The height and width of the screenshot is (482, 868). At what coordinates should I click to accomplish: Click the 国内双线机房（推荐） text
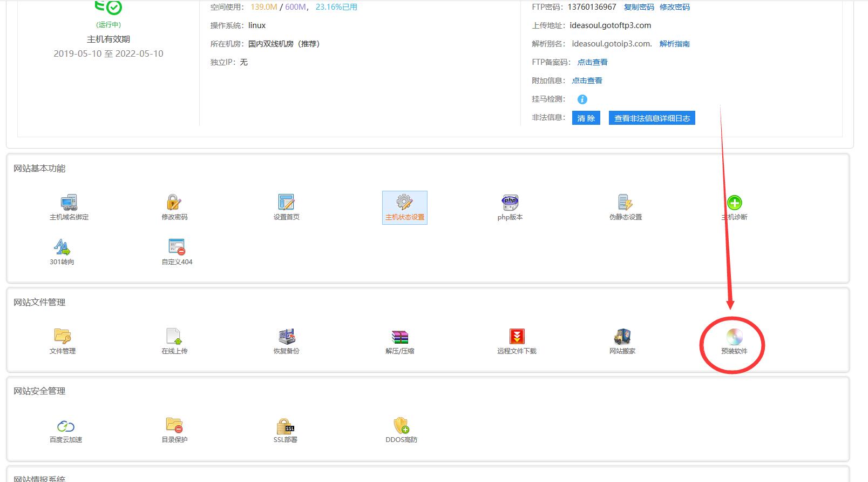tap(284, 44)
